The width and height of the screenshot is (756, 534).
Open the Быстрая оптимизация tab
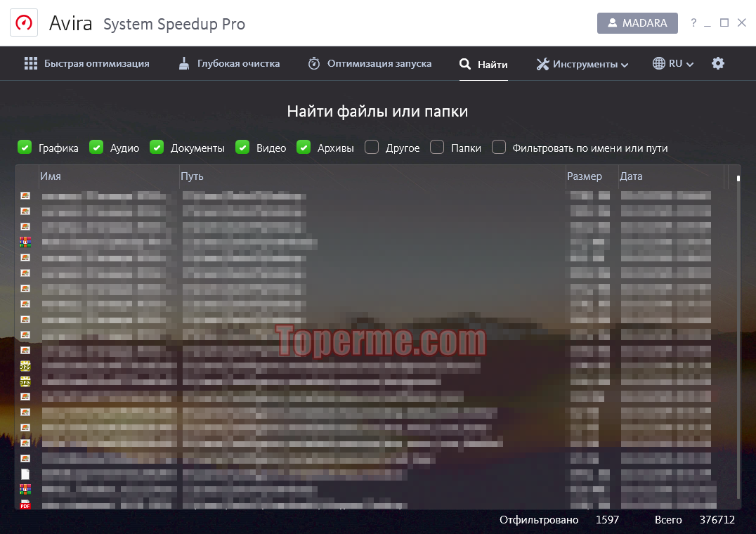coord(87,64)
